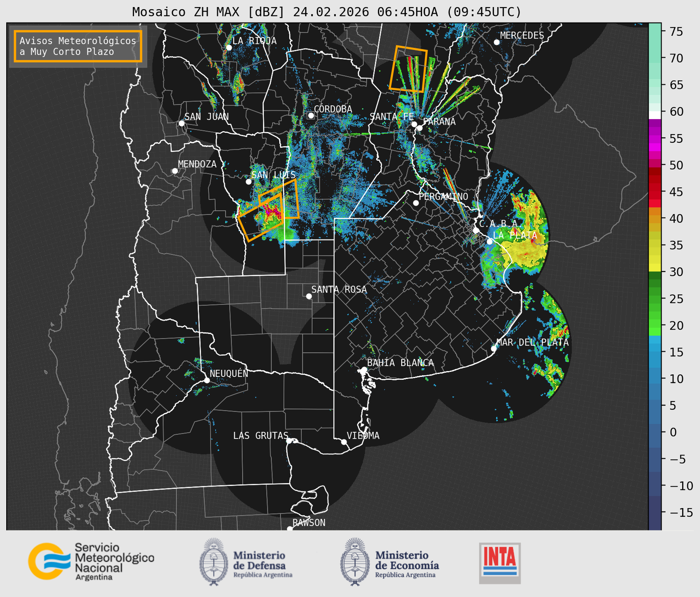Click the SAN JUAN label text
Viewport: 700px width, 597px height.
point(207,117)
